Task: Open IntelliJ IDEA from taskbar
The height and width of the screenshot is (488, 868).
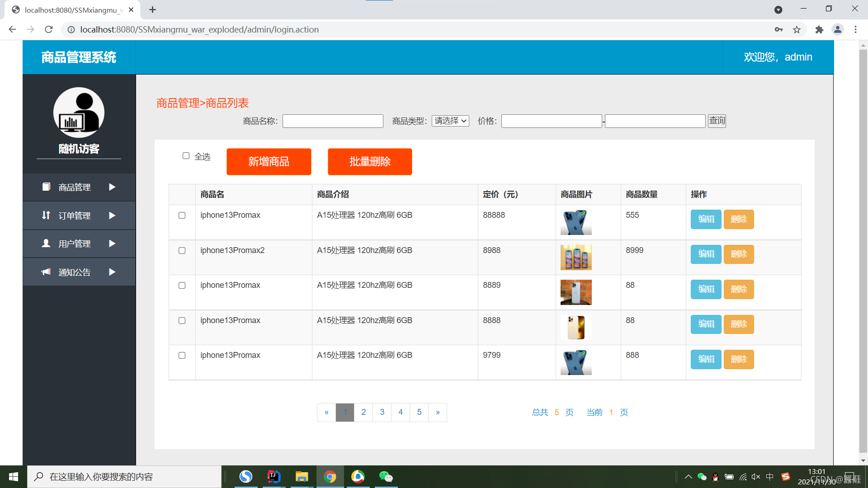Action: (274, 477)
